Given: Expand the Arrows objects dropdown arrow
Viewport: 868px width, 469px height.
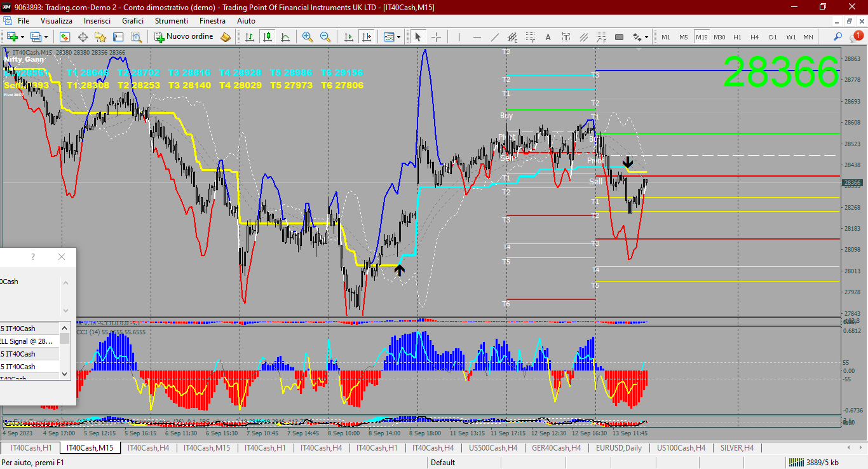Looking at the screenshot, I should tap(646, 37).
